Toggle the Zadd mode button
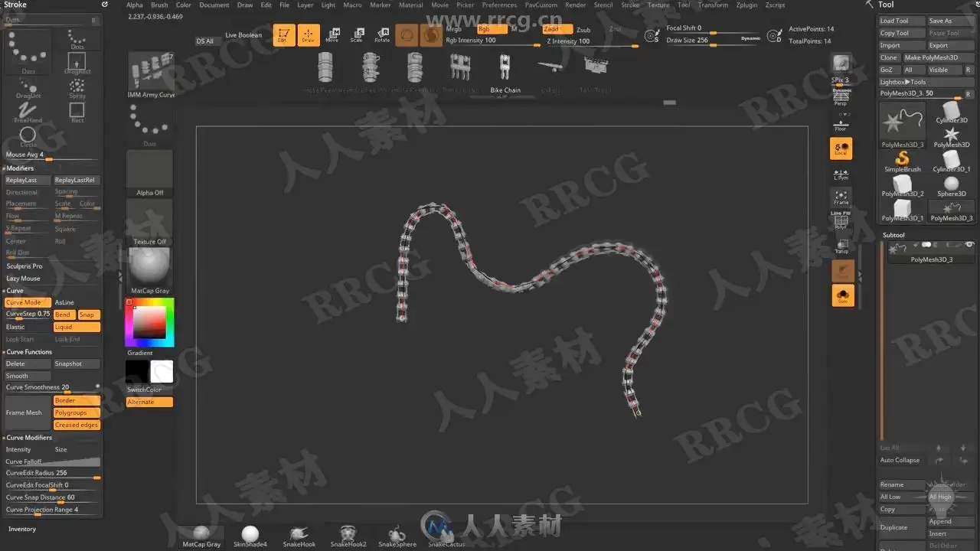Screen dimensions: 980x551 557,29
